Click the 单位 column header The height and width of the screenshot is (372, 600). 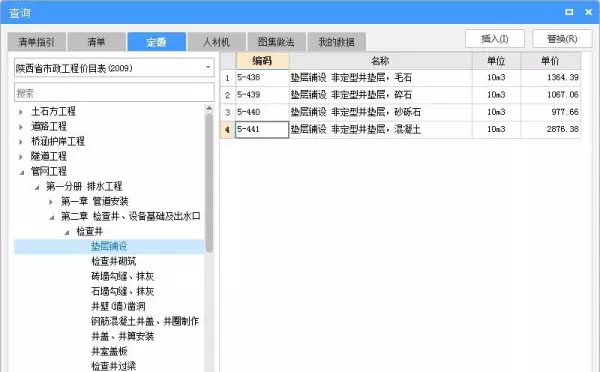pyautogui.click(x=496, y=61)
